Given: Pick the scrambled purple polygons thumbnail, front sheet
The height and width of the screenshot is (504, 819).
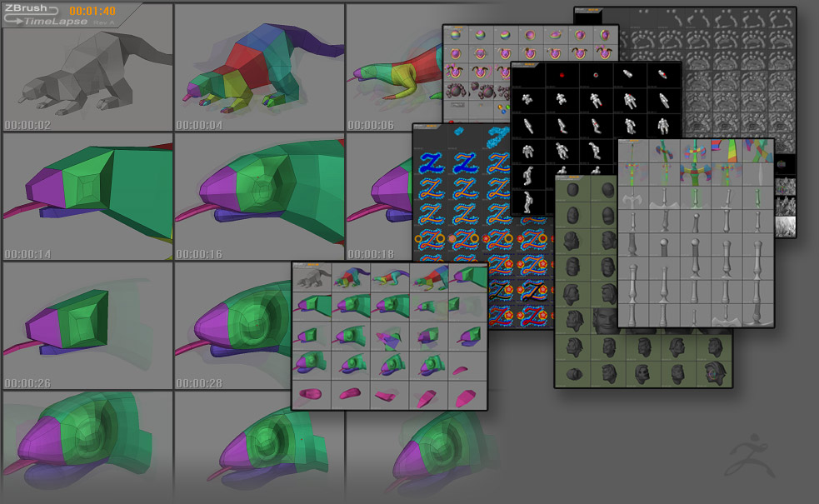Looking at the screenshot, I should [390, 336].
